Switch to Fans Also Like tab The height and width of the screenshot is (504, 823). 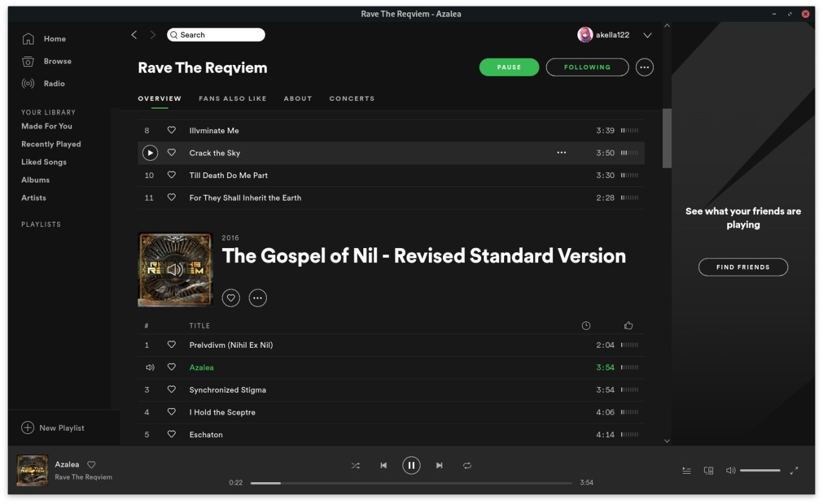[233, 98]
